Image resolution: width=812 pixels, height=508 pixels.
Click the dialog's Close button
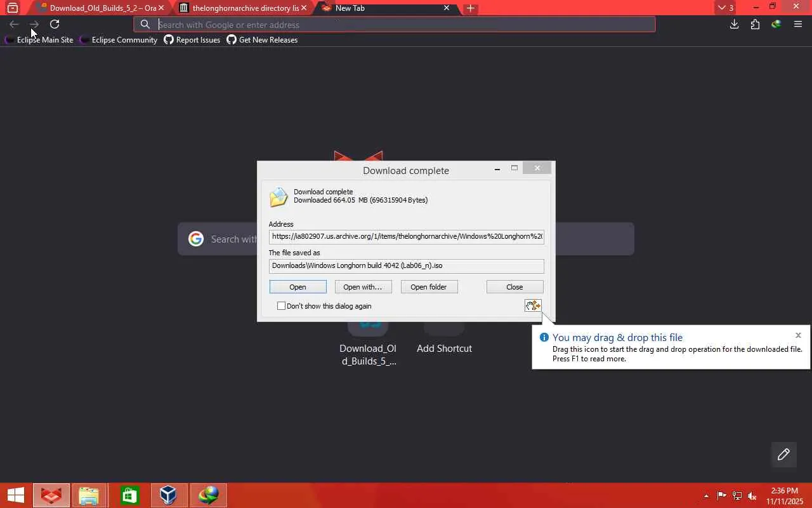click(x=514, y=287)
